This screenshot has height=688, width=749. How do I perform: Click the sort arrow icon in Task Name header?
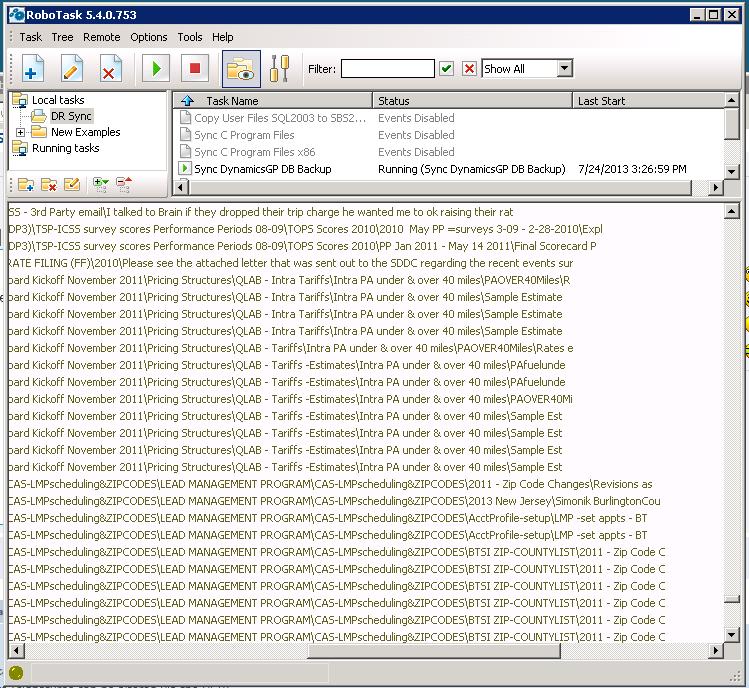point(187,101)
